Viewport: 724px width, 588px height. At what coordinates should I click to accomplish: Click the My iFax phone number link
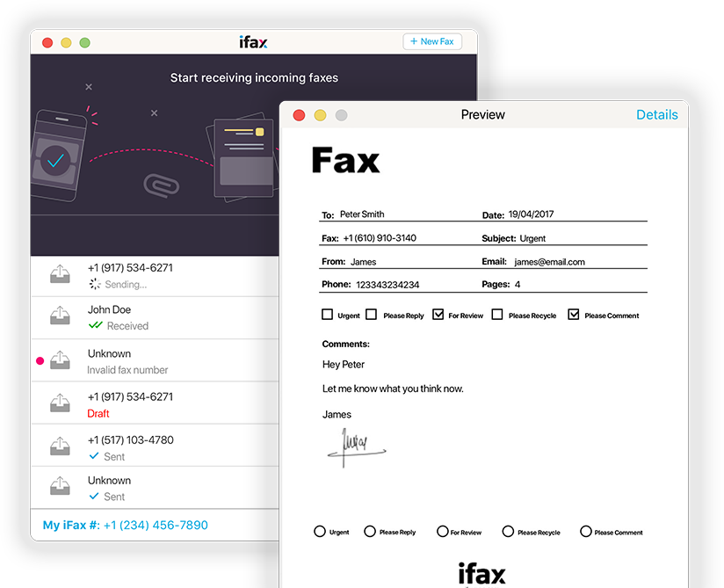click(124, 525)
